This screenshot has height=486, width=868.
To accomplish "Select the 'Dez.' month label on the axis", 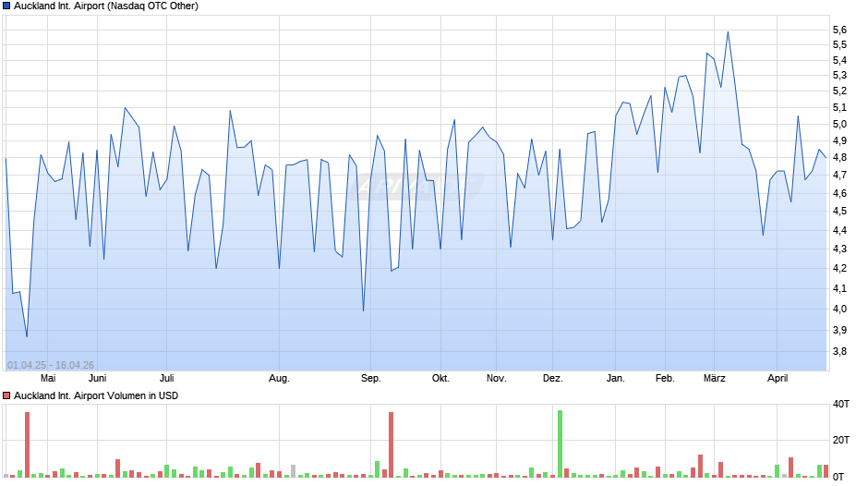I will point(552,379).
